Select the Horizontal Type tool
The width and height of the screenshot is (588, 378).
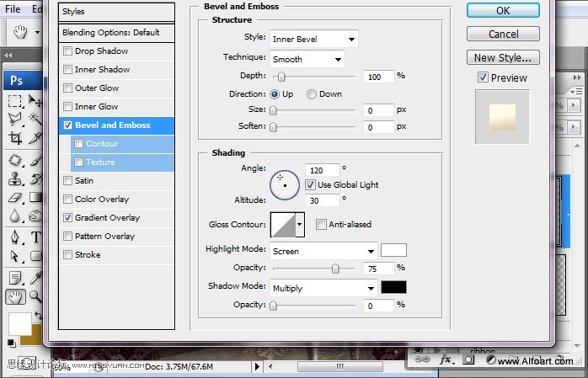click(36, 237)
